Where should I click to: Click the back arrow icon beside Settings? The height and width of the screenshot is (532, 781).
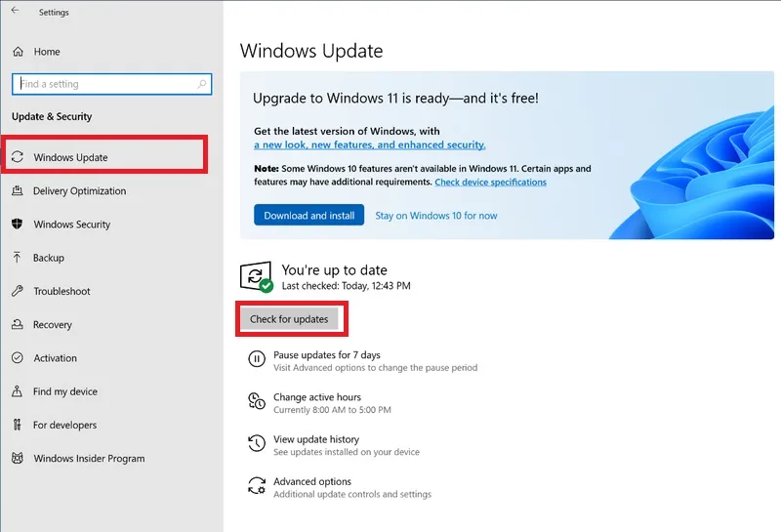tap(15, 11)
